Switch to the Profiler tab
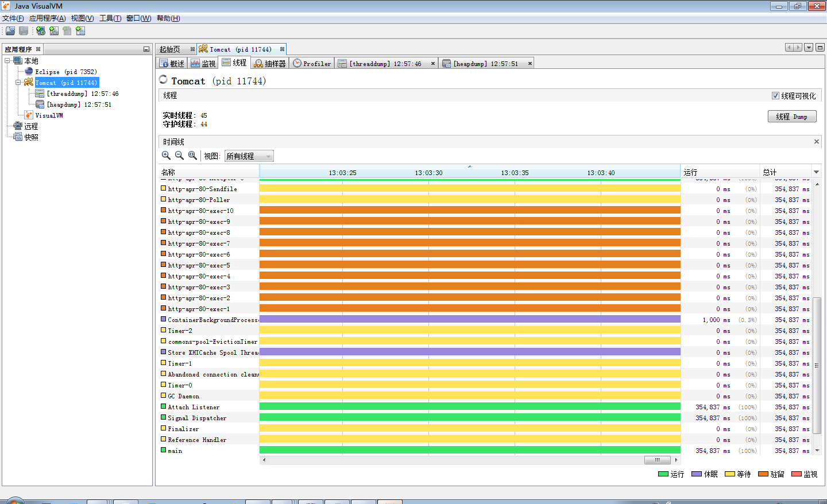 coord(312,64)
